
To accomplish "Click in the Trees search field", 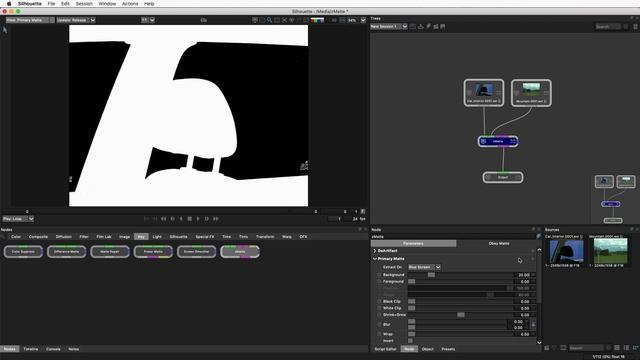I will pos(608,27).
